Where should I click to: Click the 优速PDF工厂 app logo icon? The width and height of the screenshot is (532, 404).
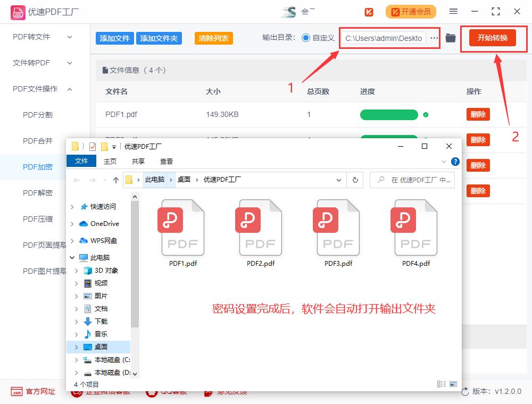(x=17, y=11)
